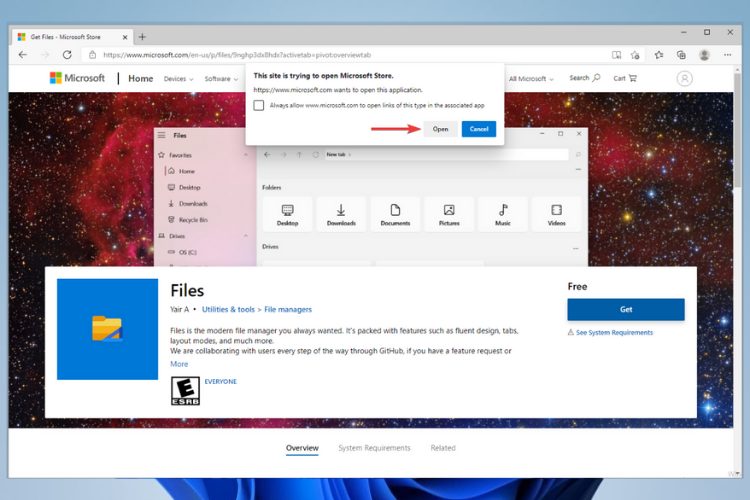Open Music folder in the Files preview
The width and height of the screenshot is (750, 500).
pyautogui.click(x=503, y=214)
